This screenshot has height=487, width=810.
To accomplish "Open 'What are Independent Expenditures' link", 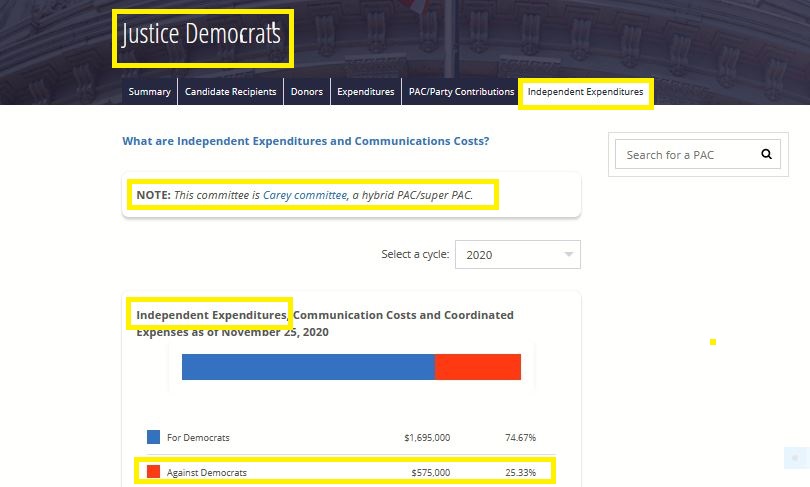I will coord(305,141).
